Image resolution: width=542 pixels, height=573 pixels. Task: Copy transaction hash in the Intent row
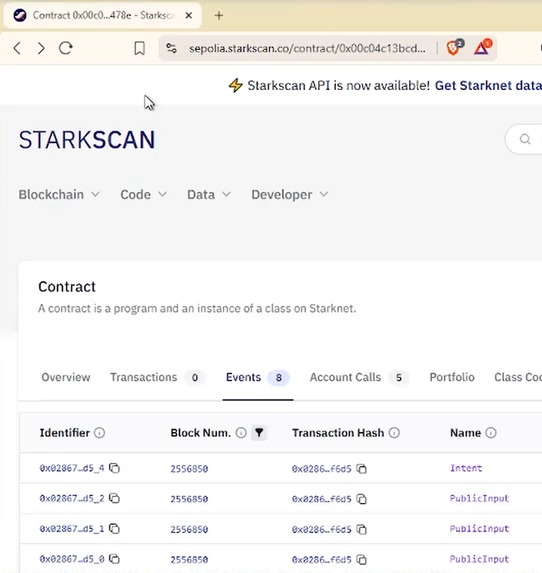[361, 468]
